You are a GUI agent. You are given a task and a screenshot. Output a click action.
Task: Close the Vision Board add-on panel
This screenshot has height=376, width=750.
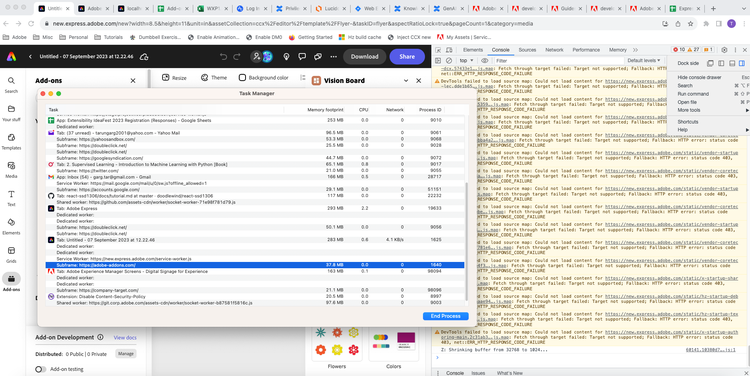[419, 81]
